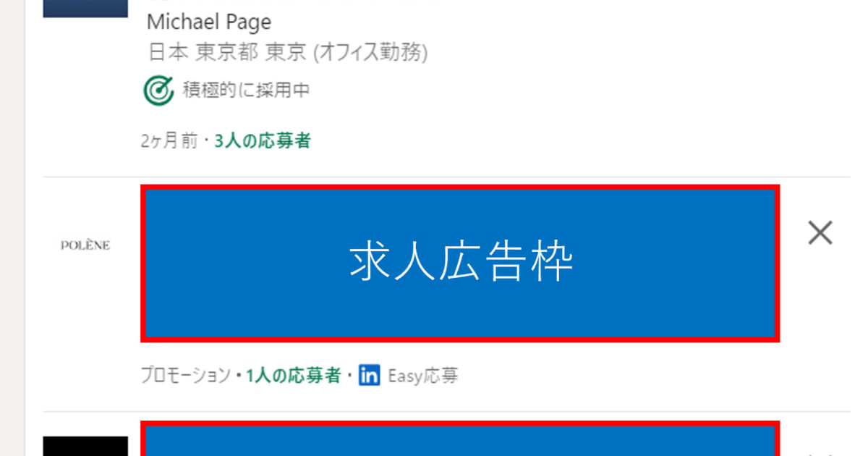The width and height of the screenshot is (868, 456).
Task: Click the Easy応募 apply text
Action: tap(423, 376)
